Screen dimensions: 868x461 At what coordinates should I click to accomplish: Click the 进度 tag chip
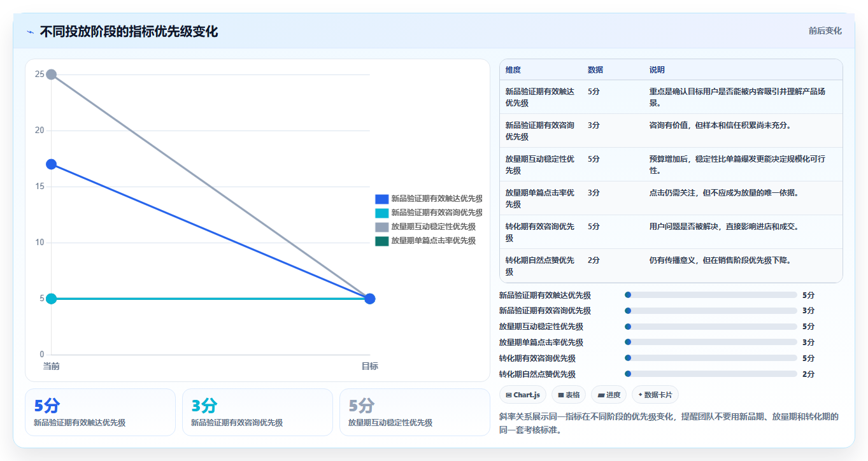[x=609, y=395]
